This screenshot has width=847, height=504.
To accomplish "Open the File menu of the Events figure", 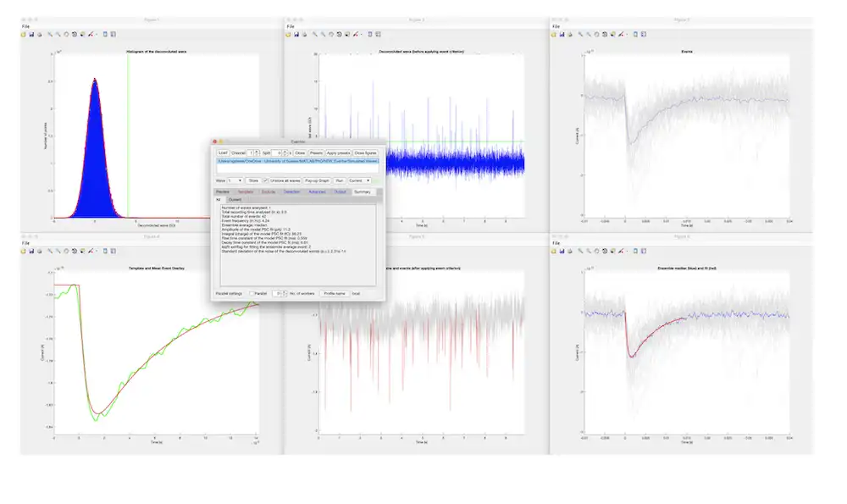I will coord(556,26).
